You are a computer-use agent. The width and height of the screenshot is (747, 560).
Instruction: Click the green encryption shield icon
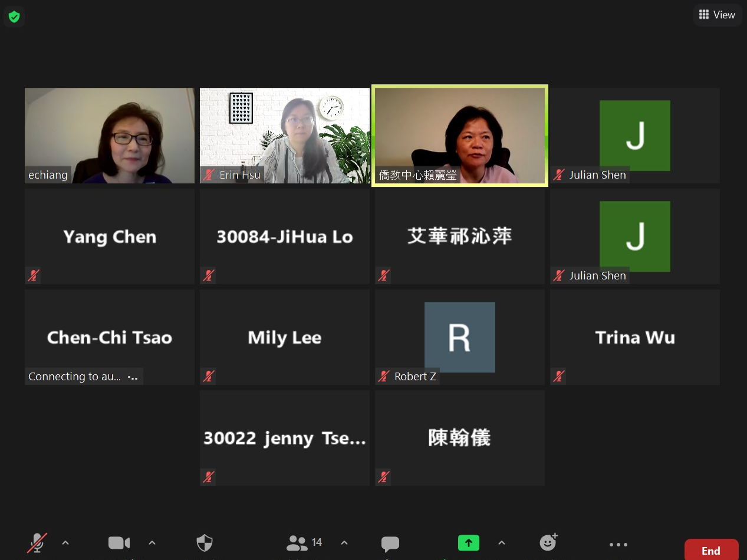14,17
